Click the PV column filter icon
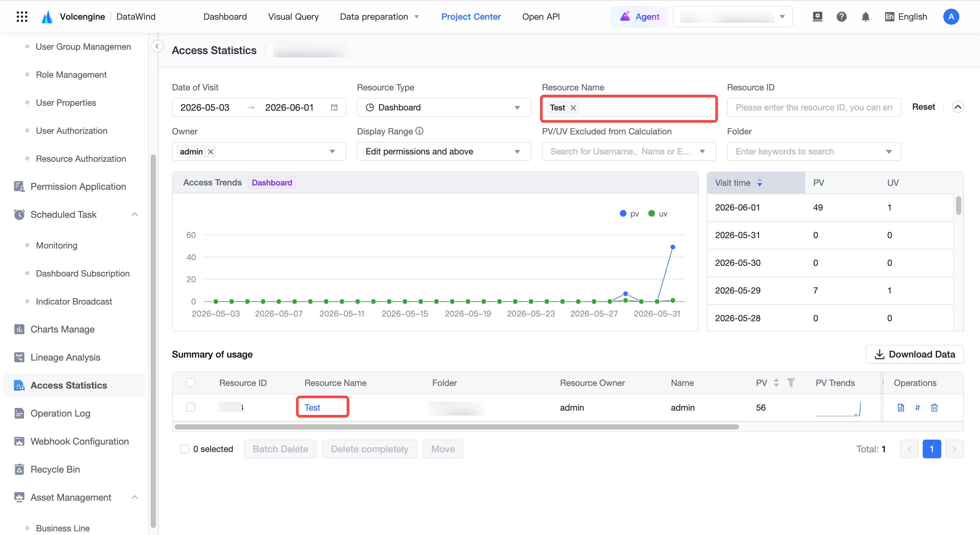The height and width of the screenshot is (535, 980). [791, 383]
